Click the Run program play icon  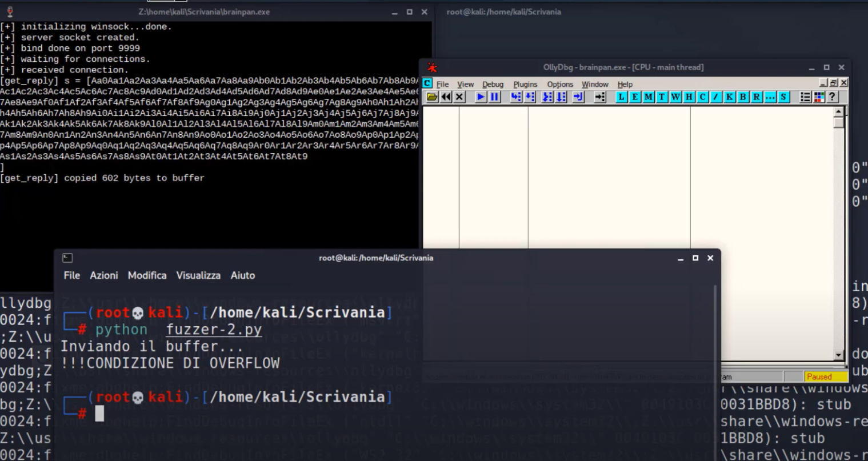point(481,97)
